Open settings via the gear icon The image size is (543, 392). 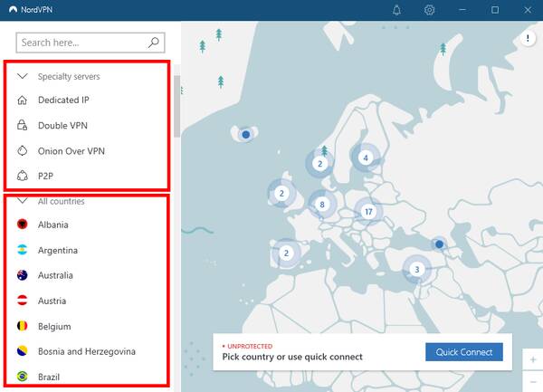point(429,10)
